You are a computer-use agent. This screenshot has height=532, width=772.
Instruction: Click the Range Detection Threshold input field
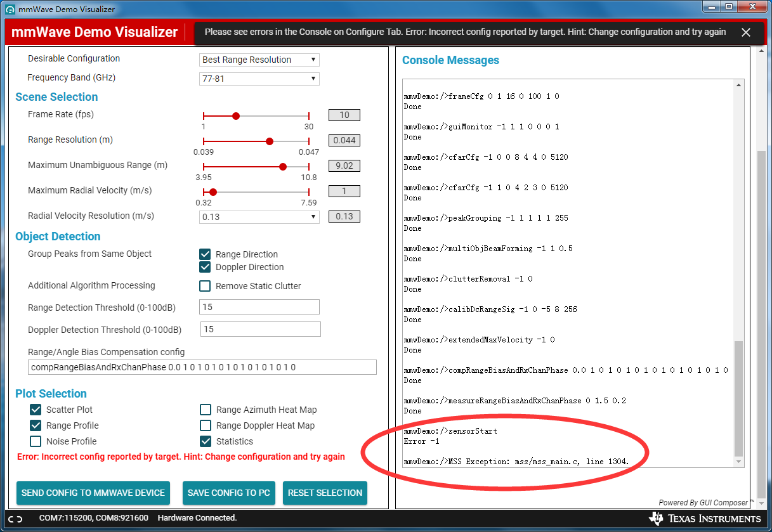[x=259, y=307]
